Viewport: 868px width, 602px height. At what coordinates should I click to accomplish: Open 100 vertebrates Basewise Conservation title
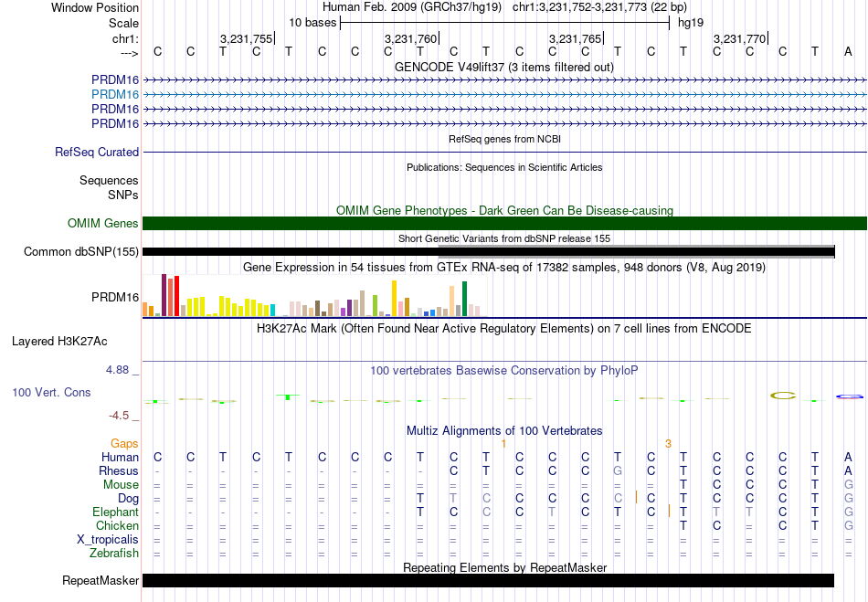click(504, 370)
